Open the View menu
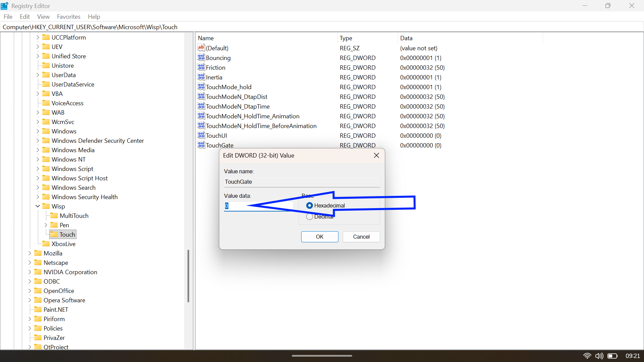The width and height of the screenshot is (644, 362). (43, 16)
